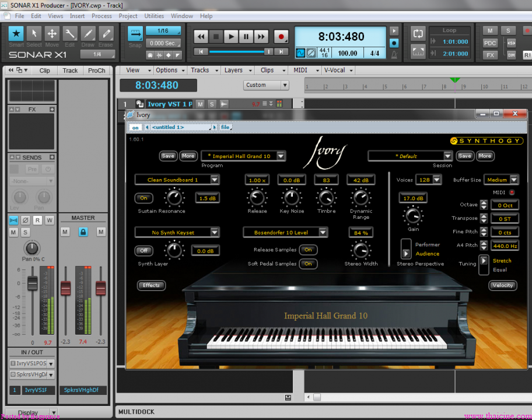Toggle the Snap to grid icon
Viewport: 532px width, 420px height.
pyautogui.click(x=135, y=34)
